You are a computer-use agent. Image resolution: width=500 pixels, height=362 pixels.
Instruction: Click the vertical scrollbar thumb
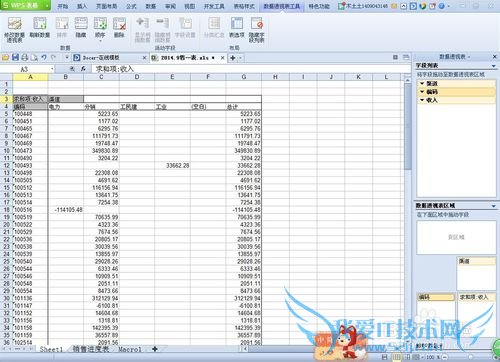tap(407, 127)
